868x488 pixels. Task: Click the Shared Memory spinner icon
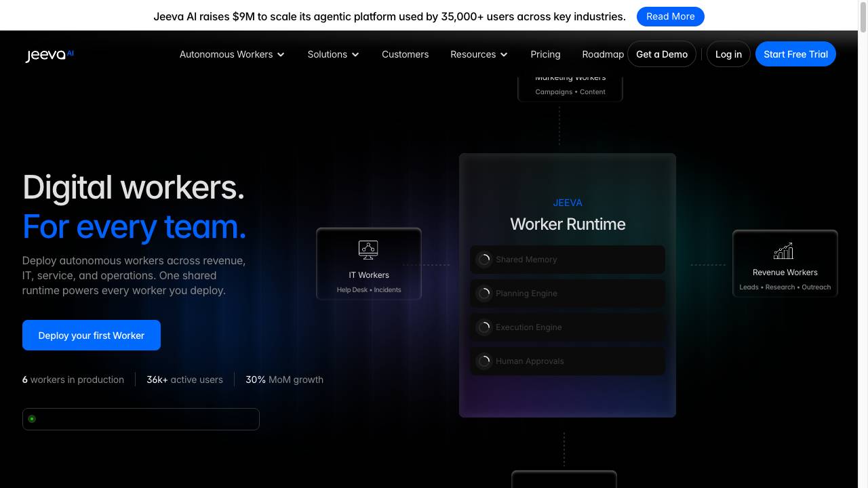point(484,260)
